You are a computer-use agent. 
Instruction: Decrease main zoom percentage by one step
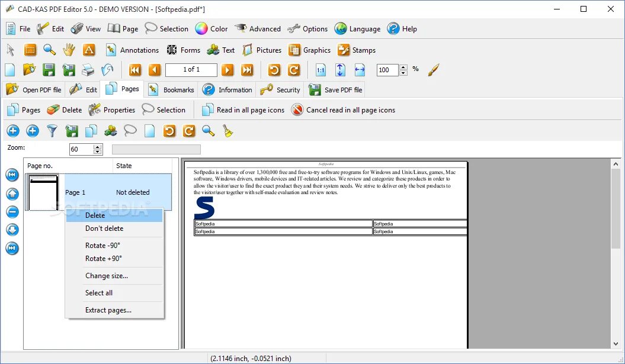403,72
